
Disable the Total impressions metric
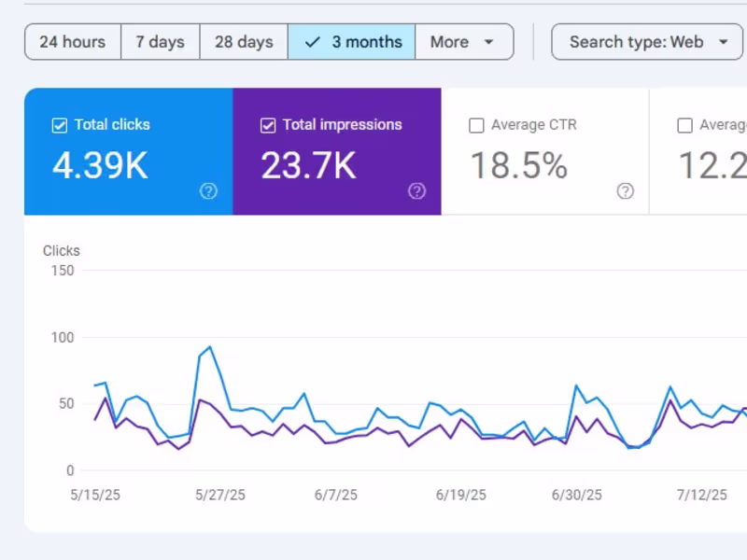tap(268, 124)
